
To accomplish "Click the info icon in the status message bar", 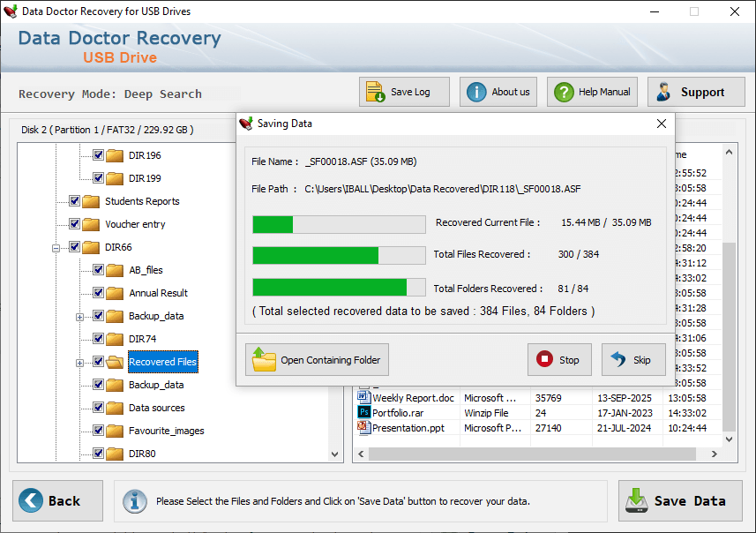I will [x=135, y=501].
